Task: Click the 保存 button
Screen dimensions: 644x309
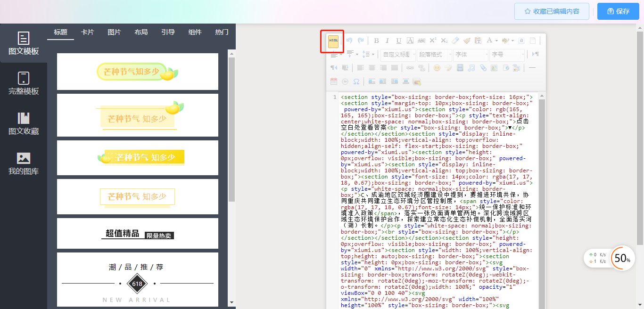Action: click(618, 11)
